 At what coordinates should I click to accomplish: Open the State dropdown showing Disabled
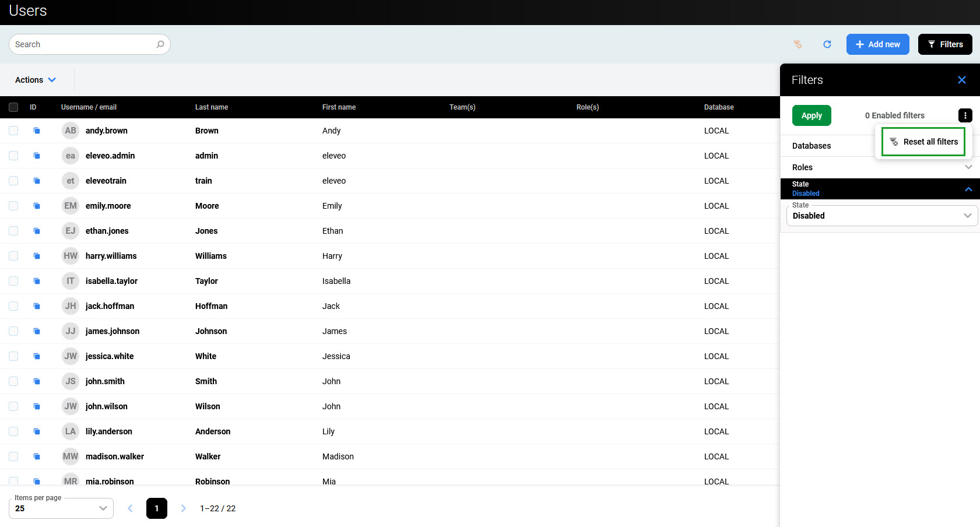coord(881,216)
